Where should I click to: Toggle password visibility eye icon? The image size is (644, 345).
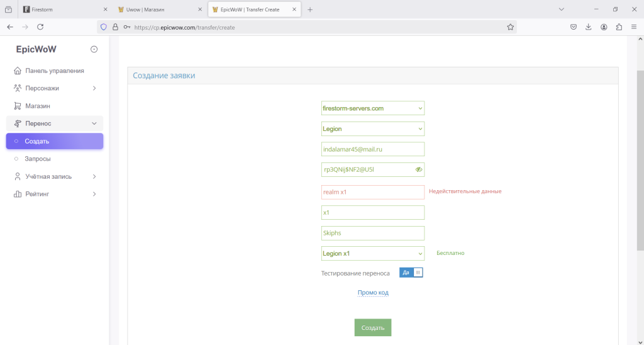click(419, 169)
